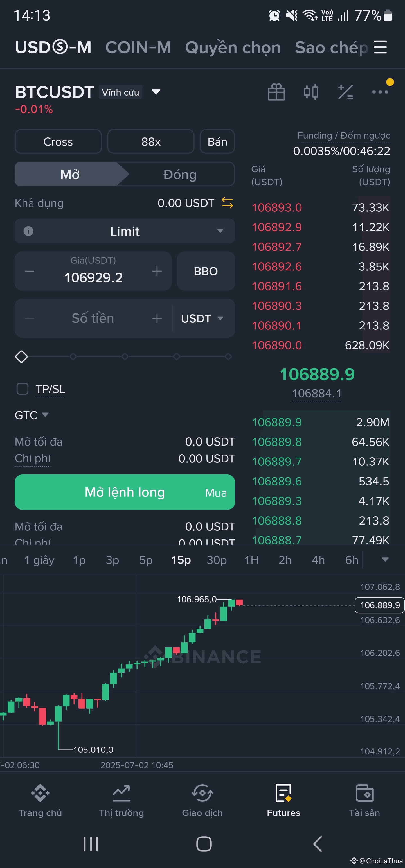Image resolution: width=405 pixels, height=868 pixels.
Task: Open the gift rewards icon
Action: click(x=276, y=92)
